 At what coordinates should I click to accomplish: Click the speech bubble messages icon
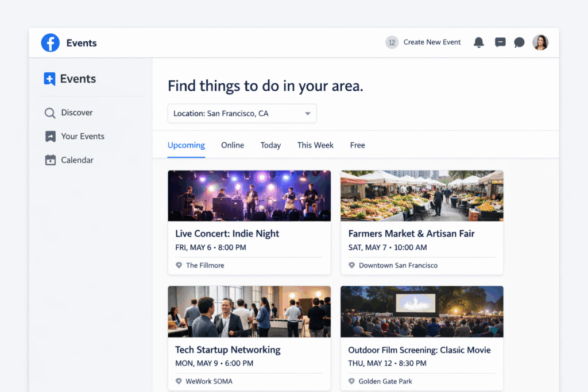click(519, 42)
